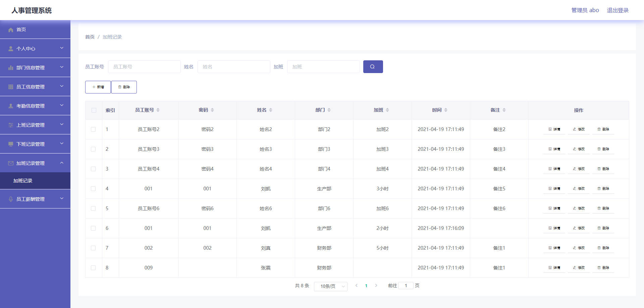644x308 pixels.
Task: Check the row for 员工账号2
Action: coord(93,129)
